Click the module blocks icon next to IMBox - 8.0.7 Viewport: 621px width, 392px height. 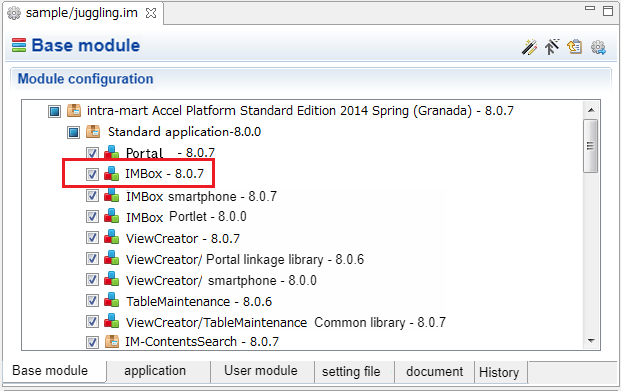[112, 173]
